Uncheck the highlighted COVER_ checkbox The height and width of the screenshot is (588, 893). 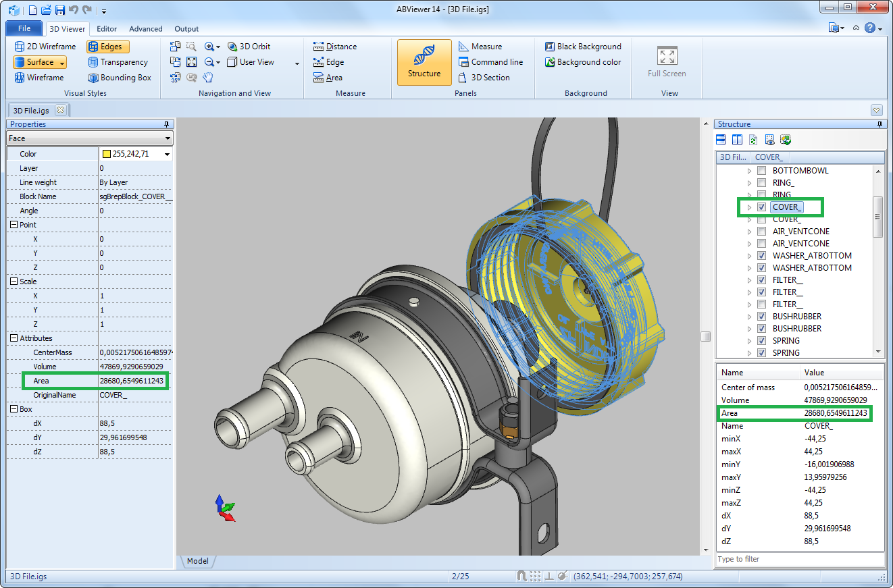[x=761, y=207]
